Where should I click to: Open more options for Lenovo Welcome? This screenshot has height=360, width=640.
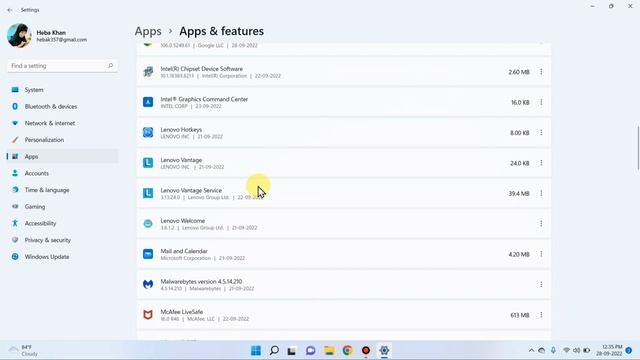click(x=541, y=224)
